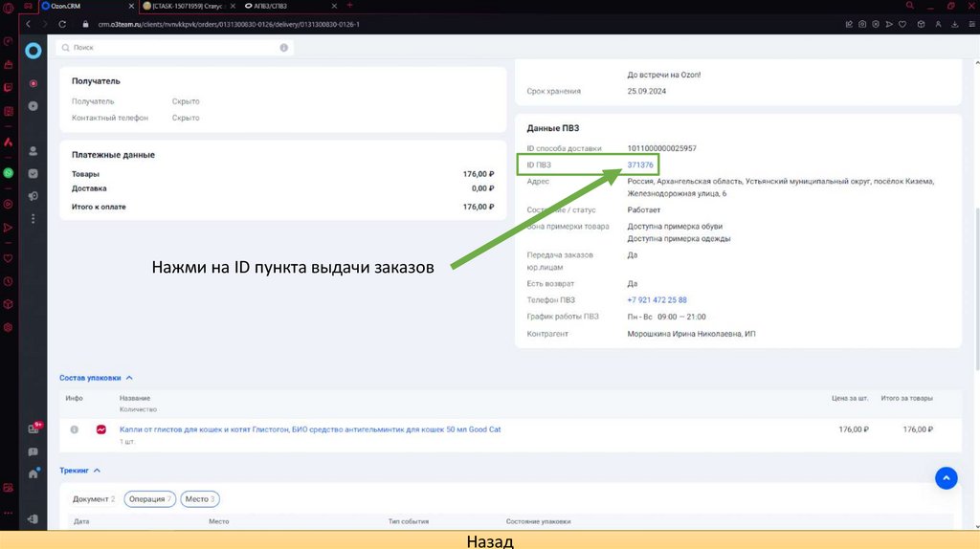The image size is (980, 549).
Task: Click site lock icon in address bar
Action: tap(85, 24)
